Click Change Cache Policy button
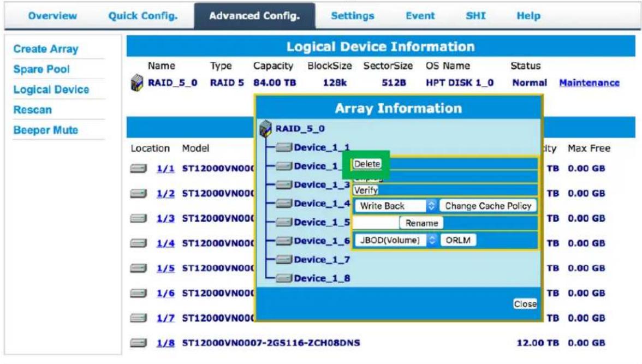 point(488,206)
